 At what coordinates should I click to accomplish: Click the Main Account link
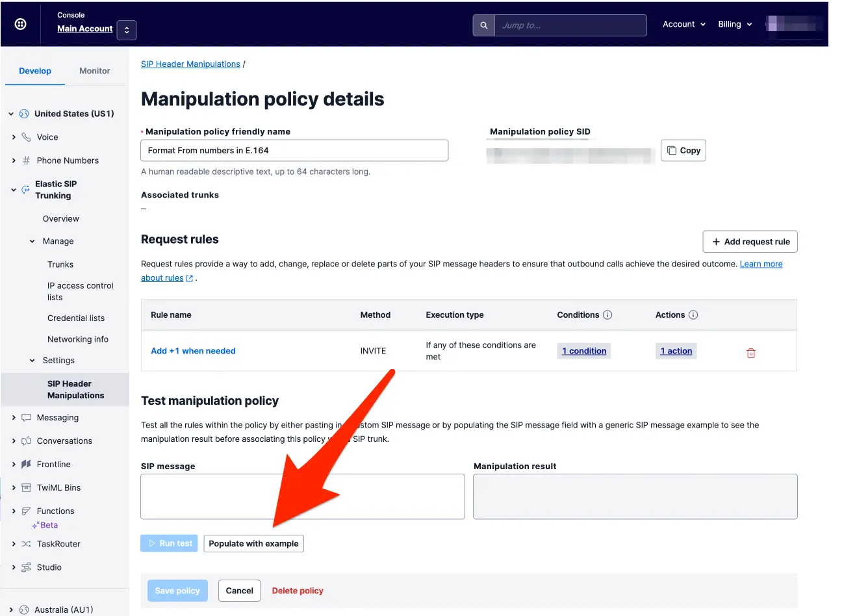pos(84,29)
